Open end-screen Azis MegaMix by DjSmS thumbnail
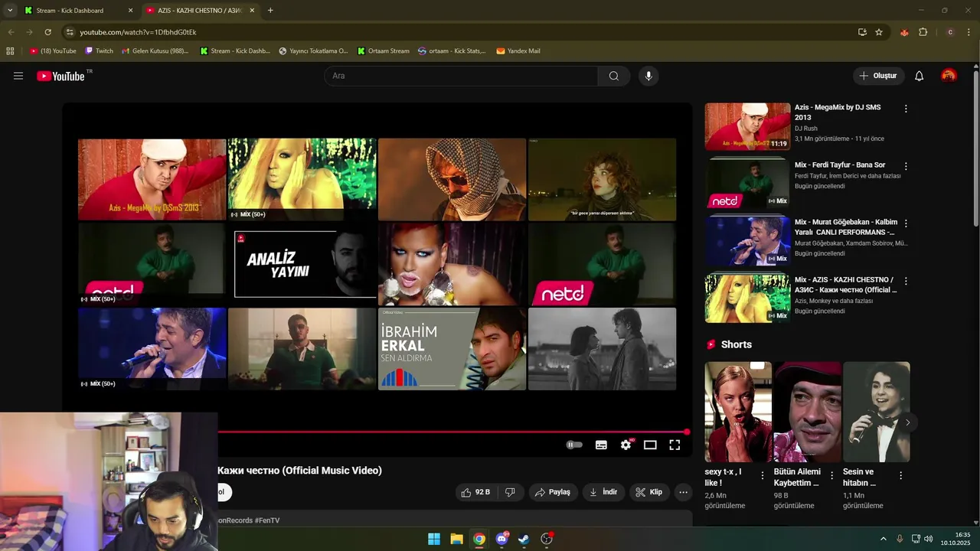 (152, 179)
